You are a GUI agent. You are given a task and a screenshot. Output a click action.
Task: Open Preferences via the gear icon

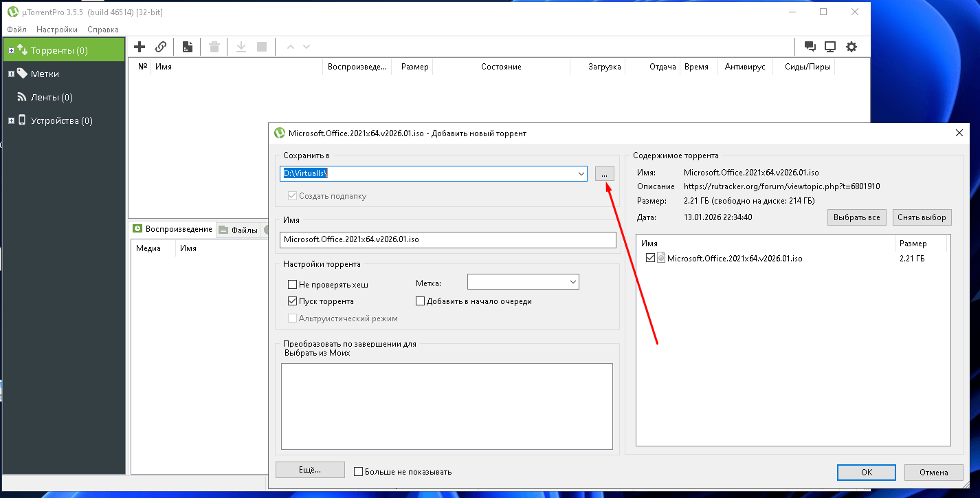coord(851,47)
